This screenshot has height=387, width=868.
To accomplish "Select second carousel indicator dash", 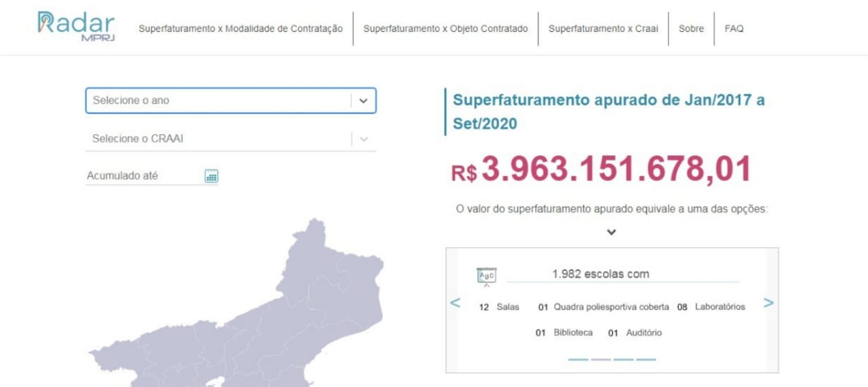I will point(601,359).
